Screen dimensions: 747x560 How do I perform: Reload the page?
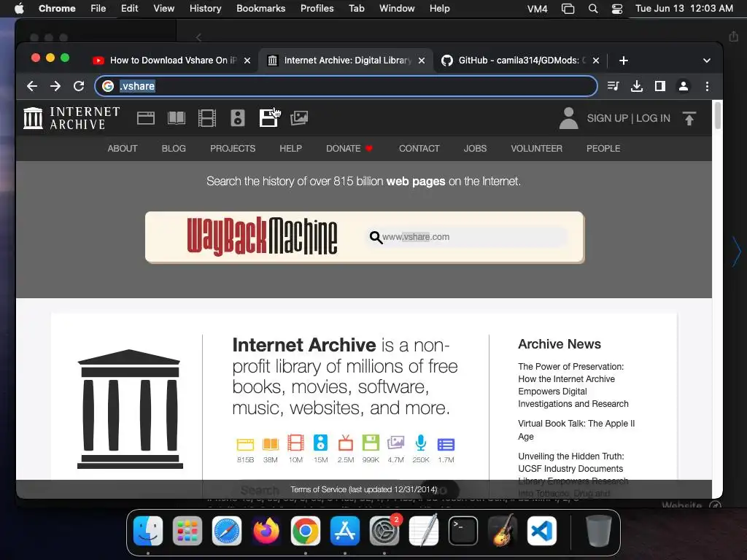point(79,86)
